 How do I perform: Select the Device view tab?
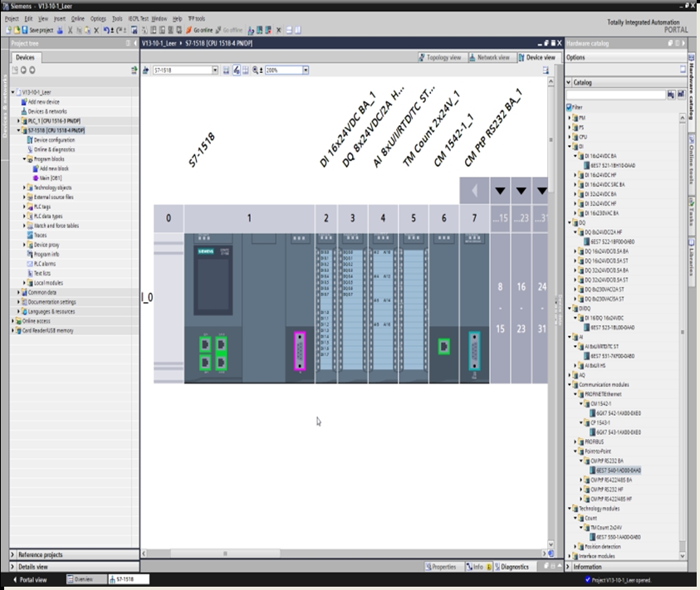537,57
